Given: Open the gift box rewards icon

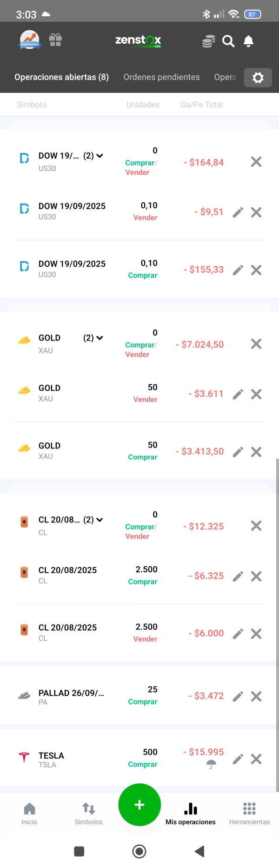Looking at the screenshot, I should click(55, 40).
